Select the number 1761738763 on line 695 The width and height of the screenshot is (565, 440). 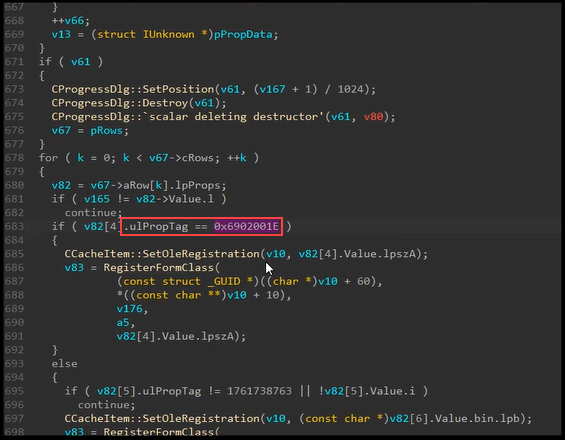259,391
